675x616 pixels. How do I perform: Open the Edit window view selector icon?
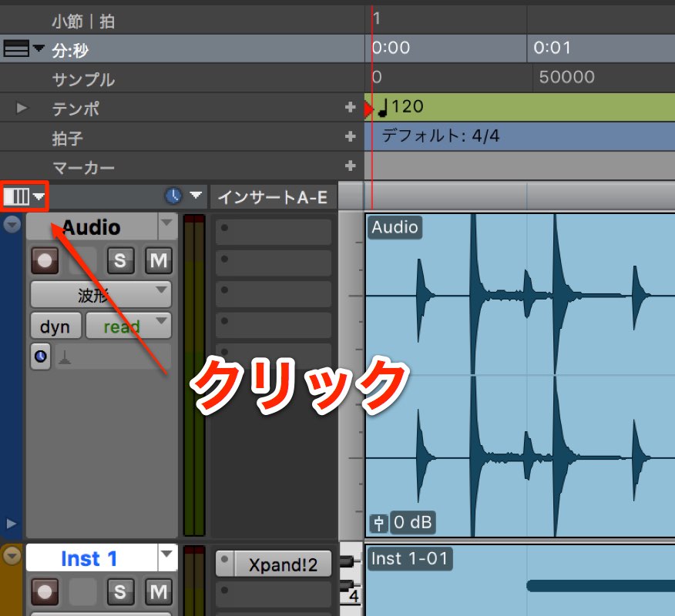(24, 196)
